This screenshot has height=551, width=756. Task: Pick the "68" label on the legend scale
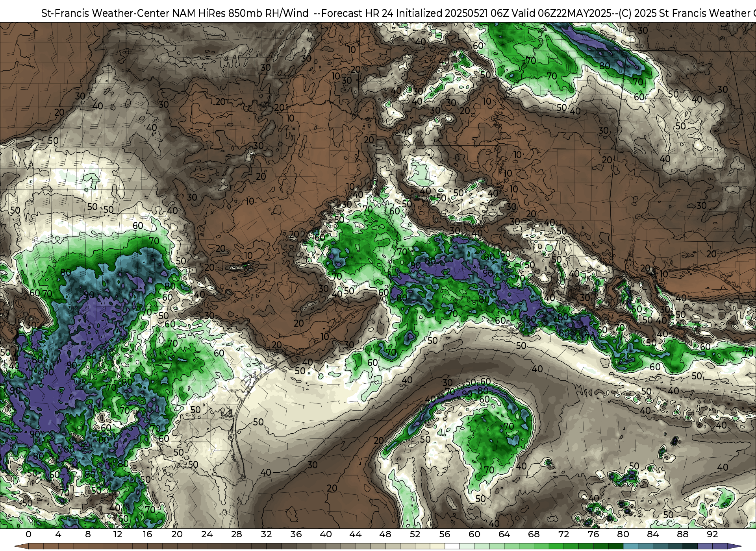[x=534, y=534]
